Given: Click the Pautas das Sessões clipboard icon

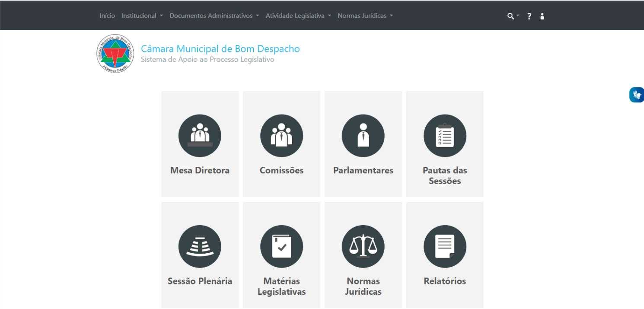Looking at the screenshot, I should coord(445,136).
